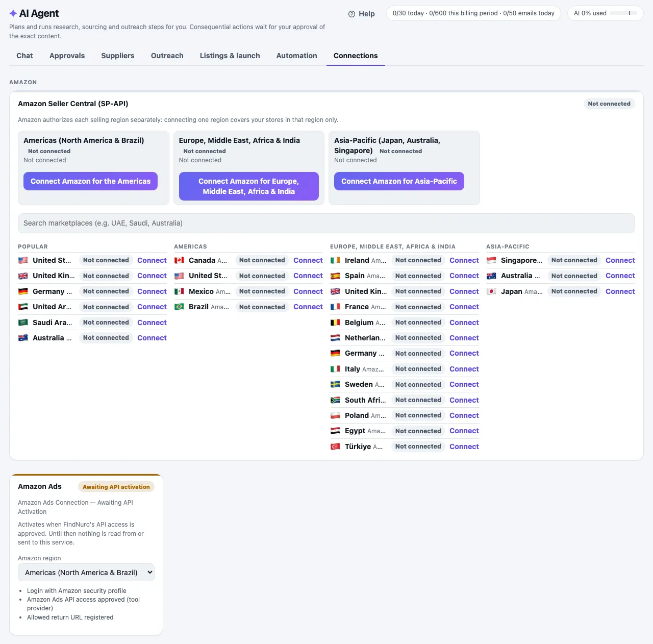Click the Spain flag icon
Screen dimensions: 653x644
(x=335, y=276)
